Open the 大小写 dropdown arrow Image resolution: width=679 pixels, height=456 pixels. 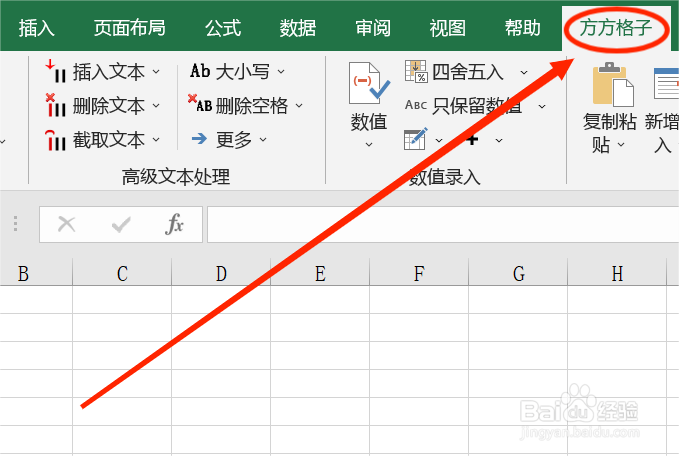pos(281,71)
